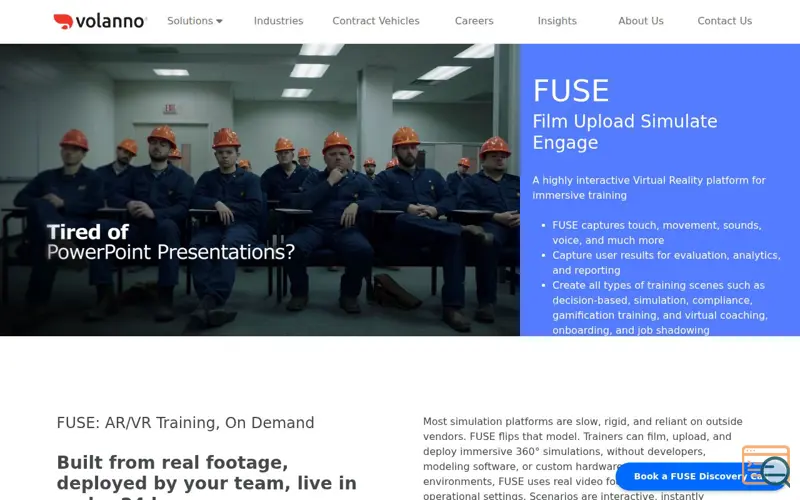Click the FUSE heading in blue panel
The height and width of the screenshot is (500, 800).
[571, 91]
